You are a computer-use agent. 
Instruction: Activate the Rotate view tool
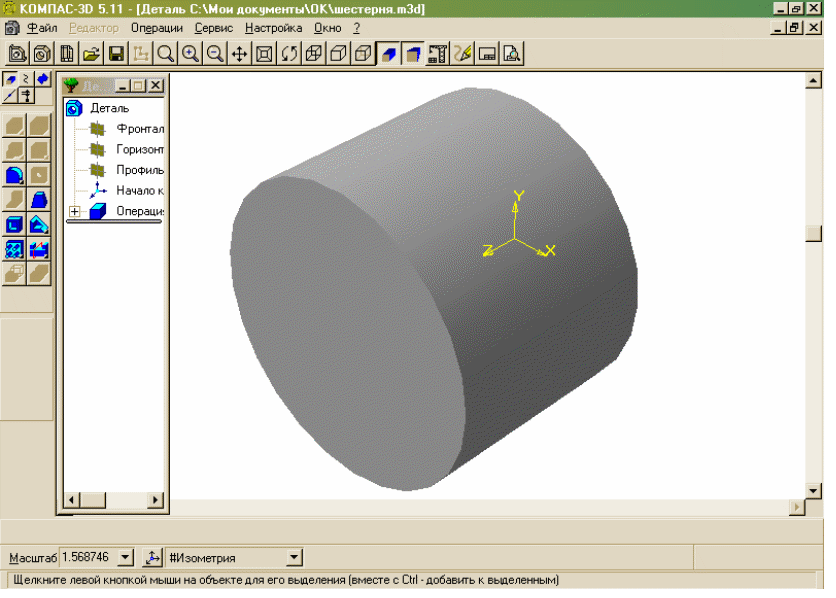point(289,54)
